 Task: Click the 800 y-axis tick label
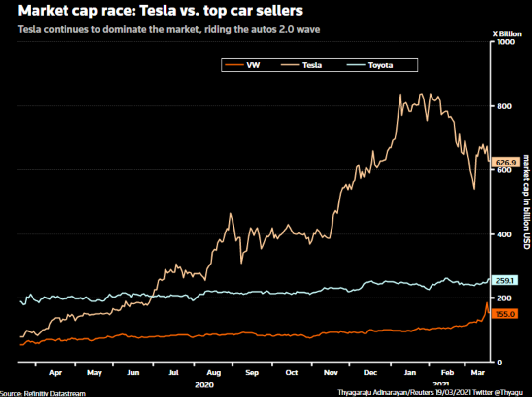click(x=504, y=106)
